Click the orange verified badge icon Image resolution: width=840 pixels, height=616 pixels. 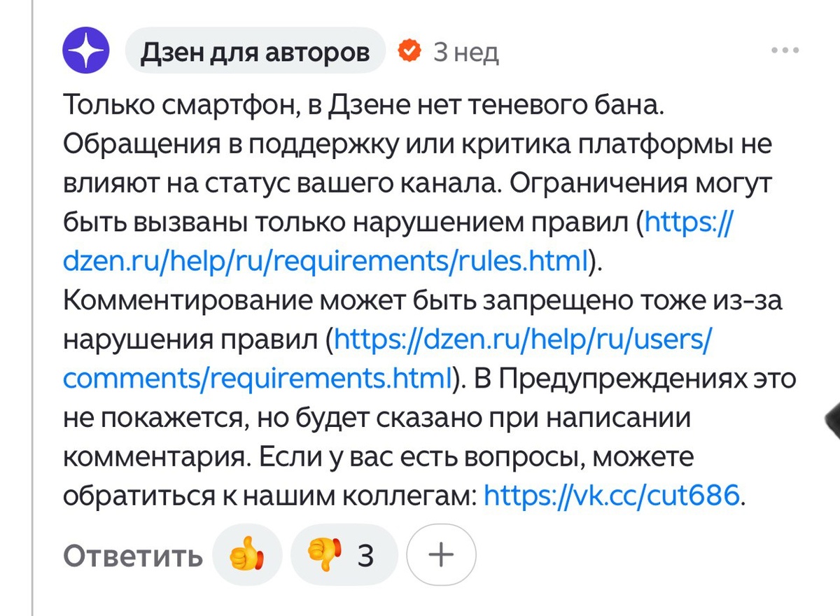[410, 50]
